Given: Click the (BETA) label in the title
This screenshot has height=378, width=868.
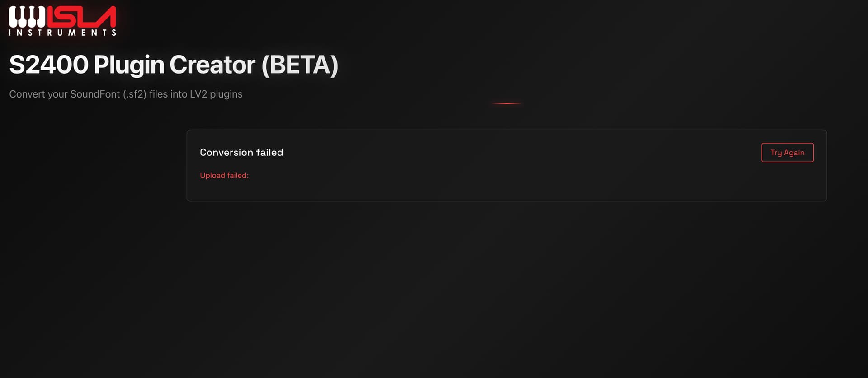Looking at the screenshot, I should (300, 65).
